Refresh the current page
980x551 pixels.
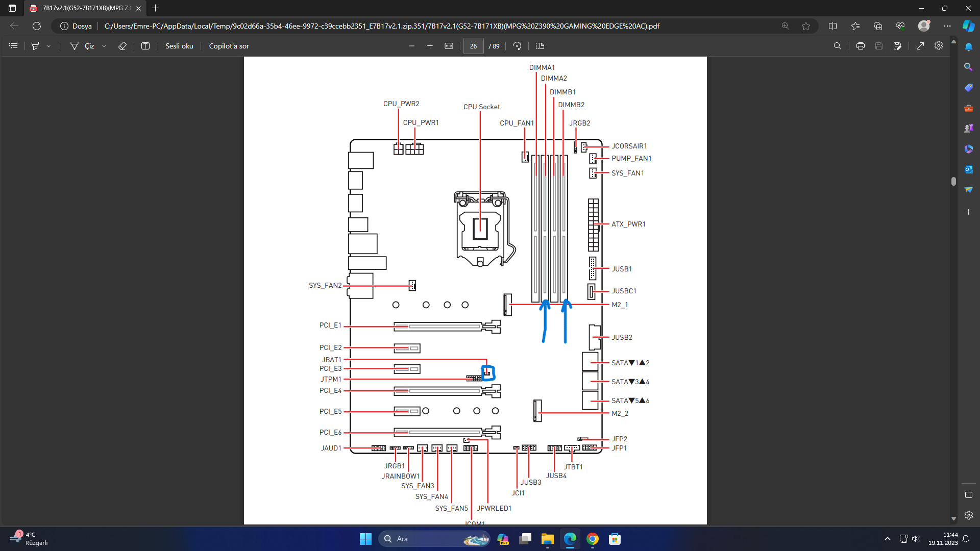[x=37, y=26]
